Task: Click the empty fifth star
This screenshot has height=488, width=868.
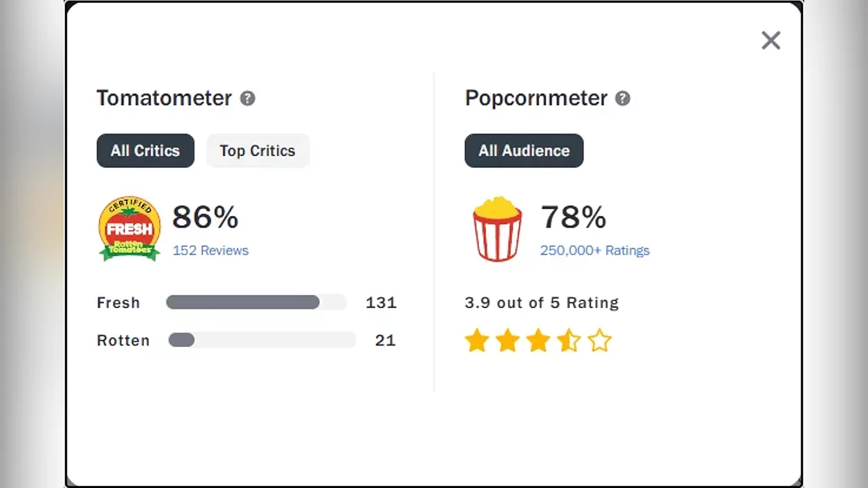Action: pos(600,340)
